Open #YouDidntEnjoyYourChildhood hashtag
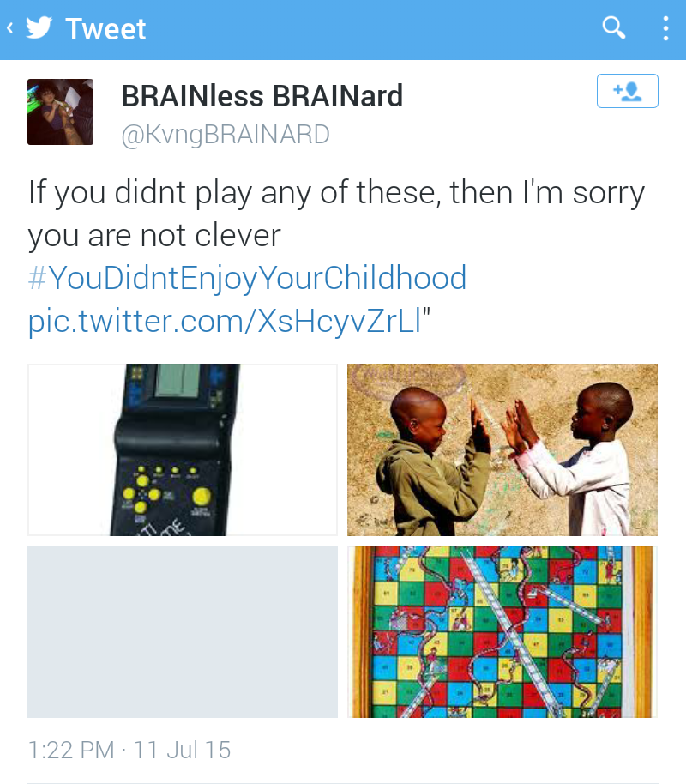Viewport: 686px width, 784px height. (x=248, y=278)
